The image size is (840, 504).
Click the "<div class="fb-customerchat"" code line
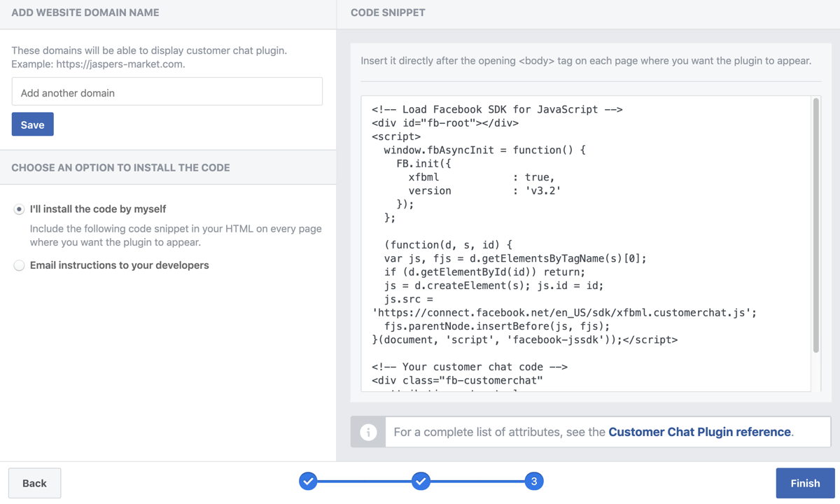point(457,380)
